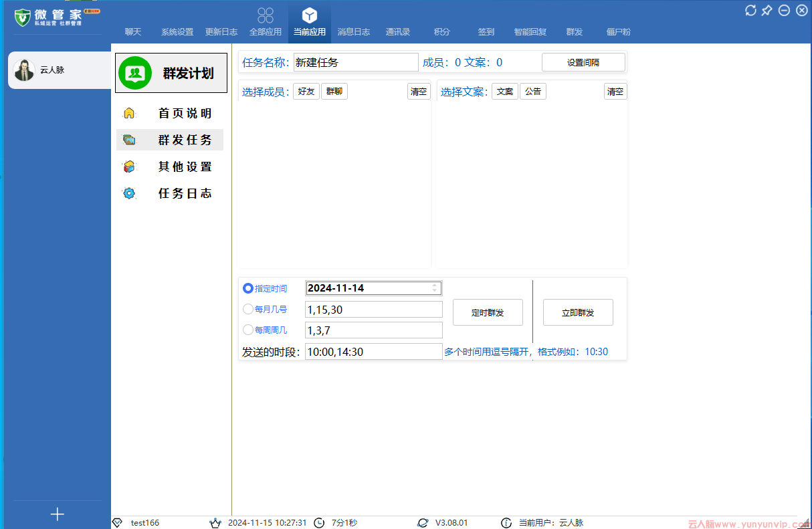Open the 智能回复 smart reply icon
The height and width of the screenshot is (529, 812).
[530, 31]
